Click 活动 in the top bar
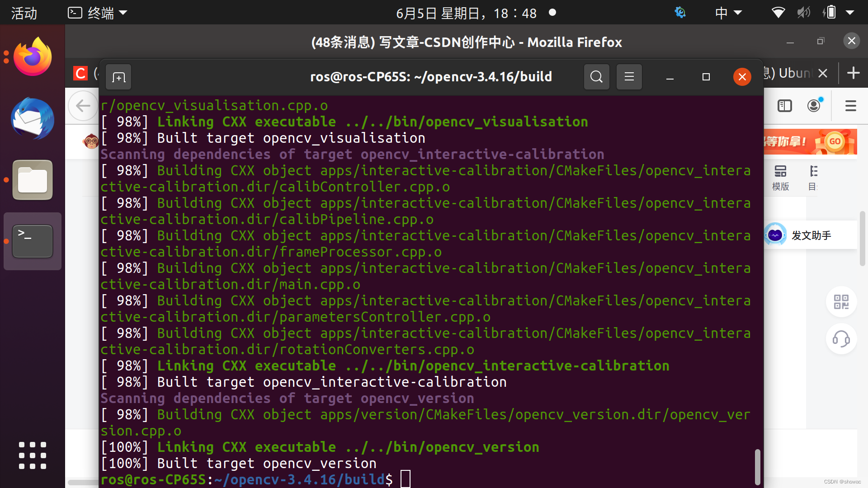The width and height of the screenshot is (868, 488). (x=24, y=13)
